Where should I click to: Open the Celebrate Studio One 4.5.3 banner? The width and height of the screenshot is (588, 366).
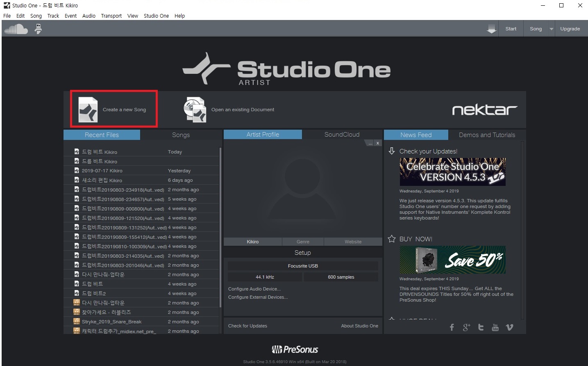pyautogui.click(x=452, y=172)
